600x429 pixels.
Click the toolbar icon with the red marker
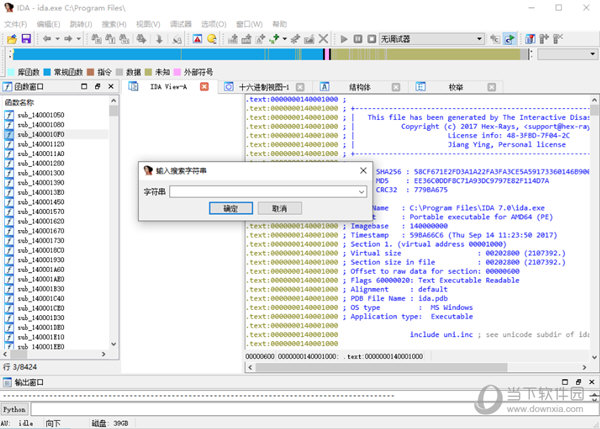(530, 39)
